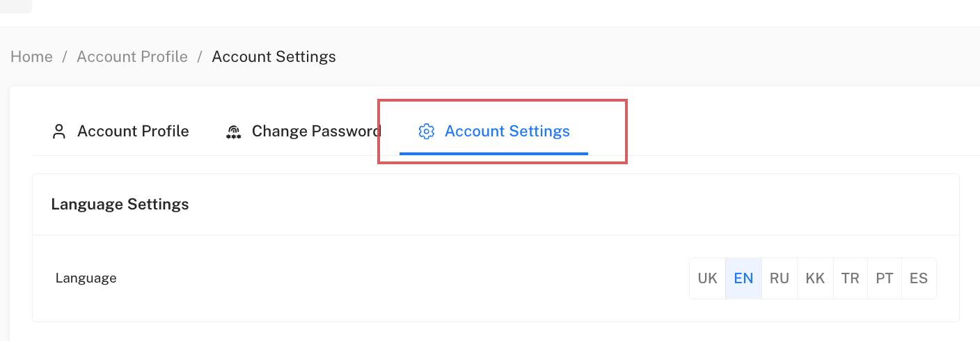Screen dimensions: 980x341
Task: Choose RU as the language
Action: tap(780, 278)
